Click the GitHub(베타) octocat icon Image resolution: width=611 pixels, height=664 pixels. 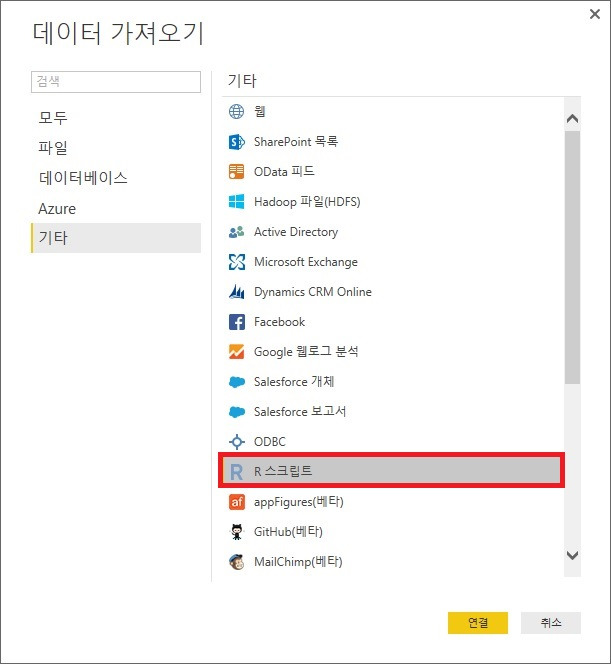tap(236, 532)
